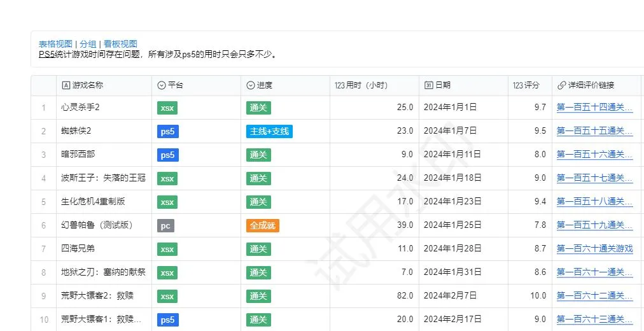Select row number 10 cell
This screenshot has height=331, width=644.
[x=43, y=319]
